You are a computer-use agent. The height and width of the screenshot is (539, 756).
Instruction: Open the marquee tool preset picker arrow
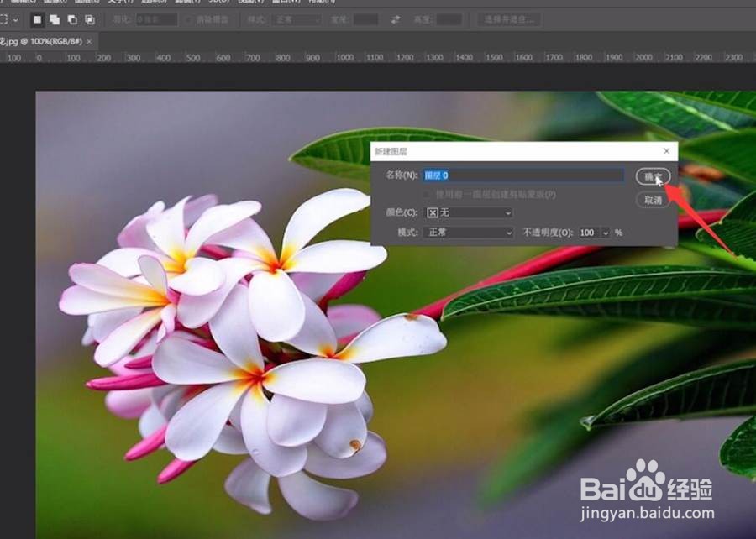point(16,20)
